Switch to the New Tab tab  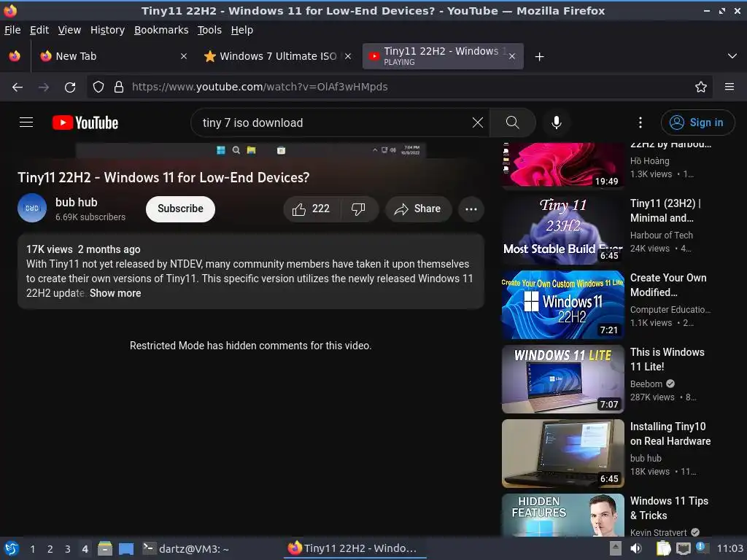113,56
